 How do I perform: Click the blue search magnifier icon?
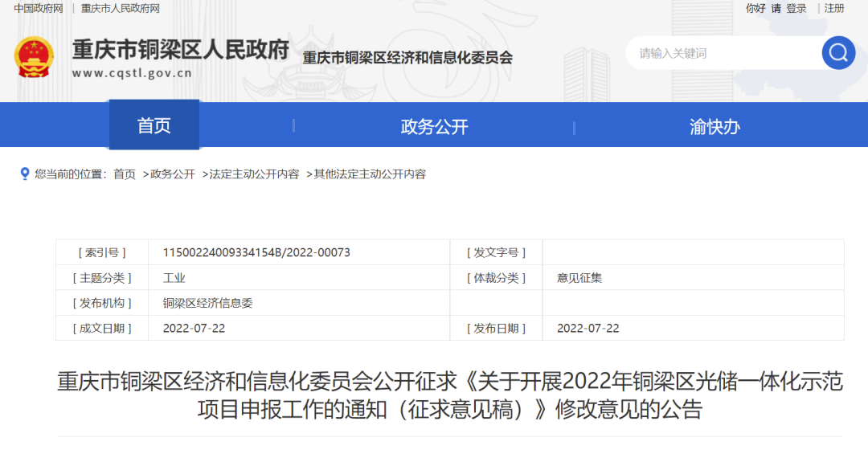click(x=838, y=53)
